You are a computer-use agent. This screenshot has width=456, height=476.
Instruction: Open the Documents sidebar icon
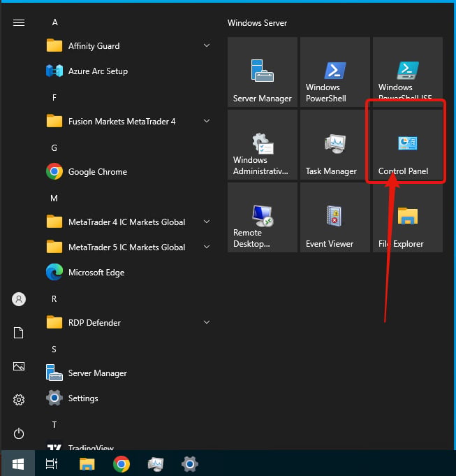pyautogui.click(x=19, y=333)
